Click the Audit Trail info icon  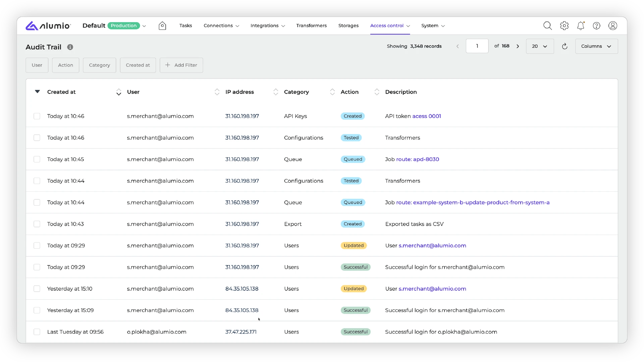pyautogui.click(x=70, y=47)
